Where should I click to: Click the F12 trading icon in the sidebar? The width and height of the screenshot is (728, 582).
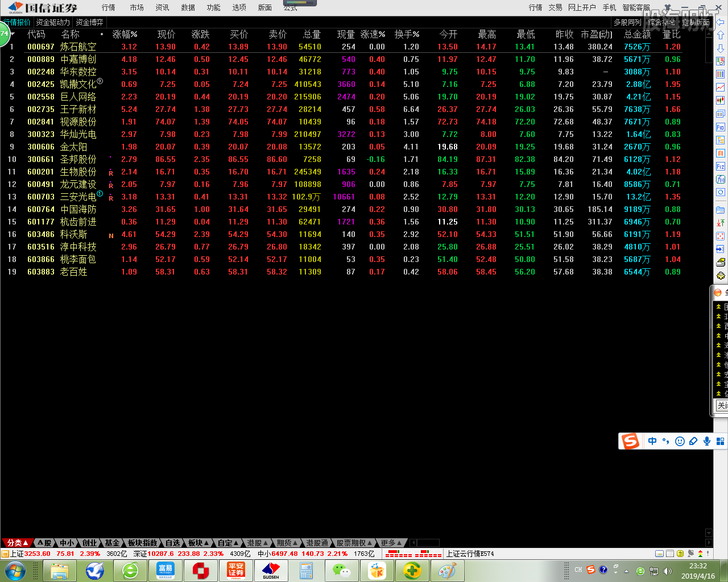tap(720, 167)
